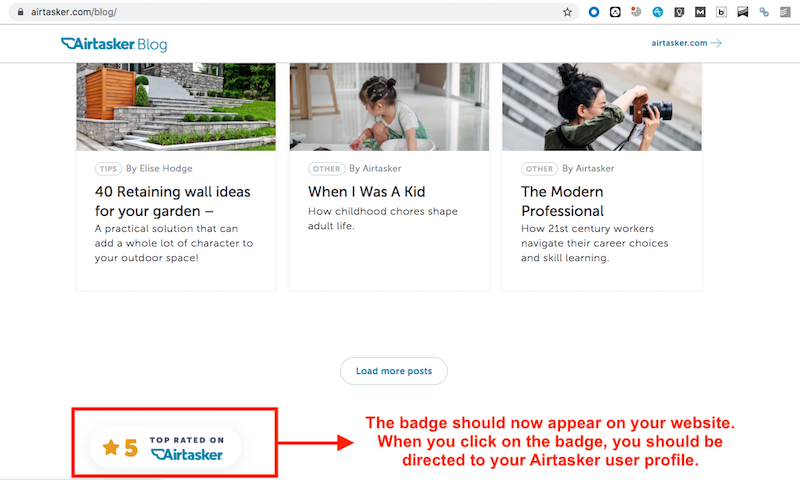
Task: Open the cyan round translate-style extension
Action: pyautogui.click(x=658, y=12)
